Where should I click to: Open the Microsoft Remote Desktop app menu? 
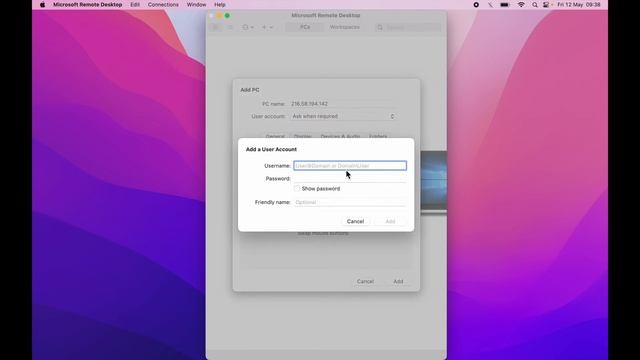[87, 5]
